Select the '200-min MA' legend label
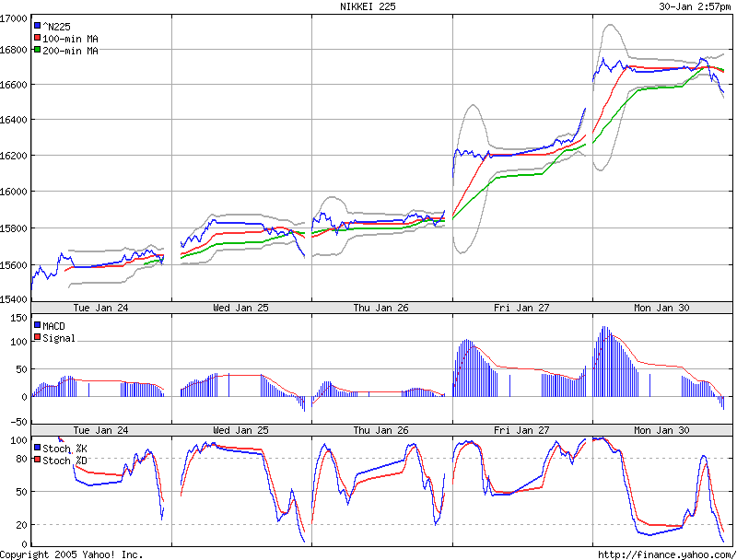This screenshot has height=560, width=737. (71, 51)
